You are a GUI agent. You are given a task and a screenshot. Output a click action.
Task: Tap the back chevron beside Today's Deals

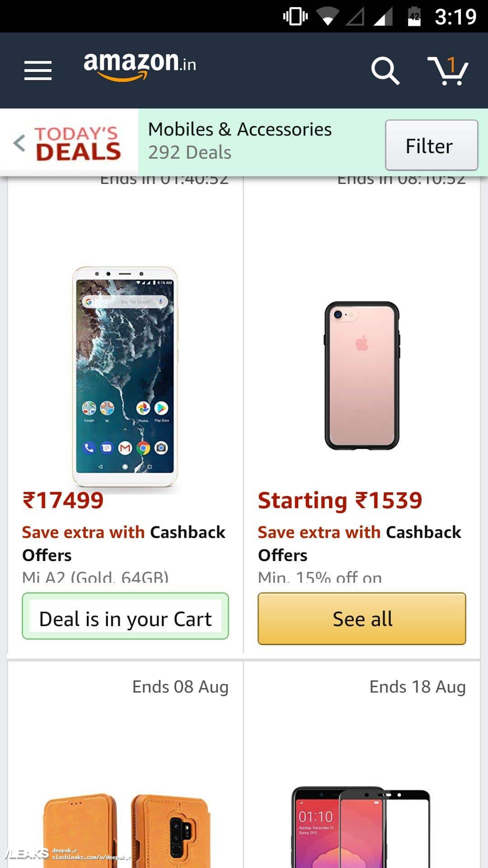[19, 143]
